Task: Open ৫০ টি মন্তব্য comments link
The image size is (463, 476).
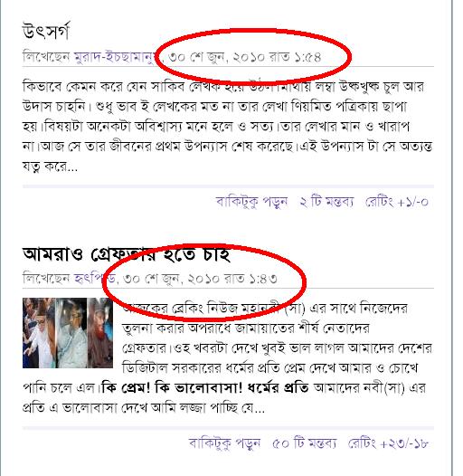Action: click(x=305, y=443)
